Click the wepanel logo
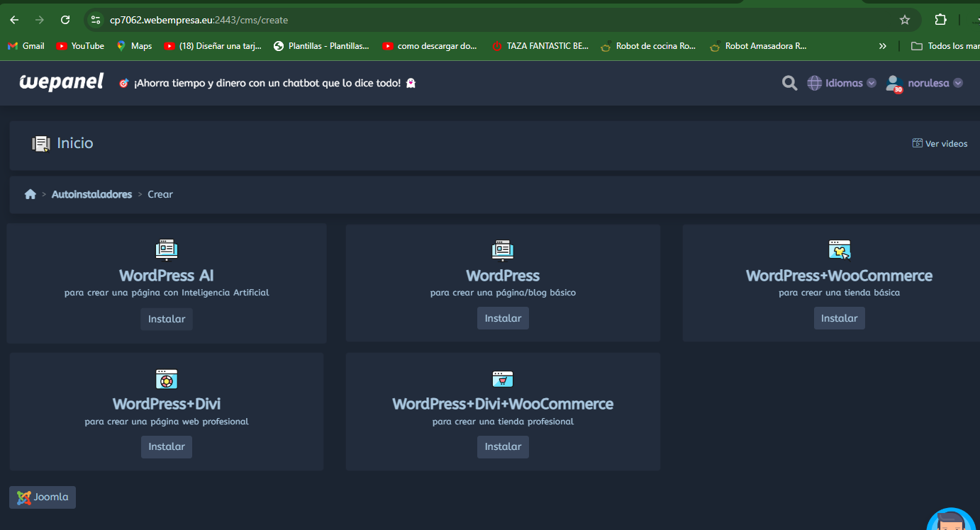The height and width of the screenshot is (530, 980). tap(62, 82)
